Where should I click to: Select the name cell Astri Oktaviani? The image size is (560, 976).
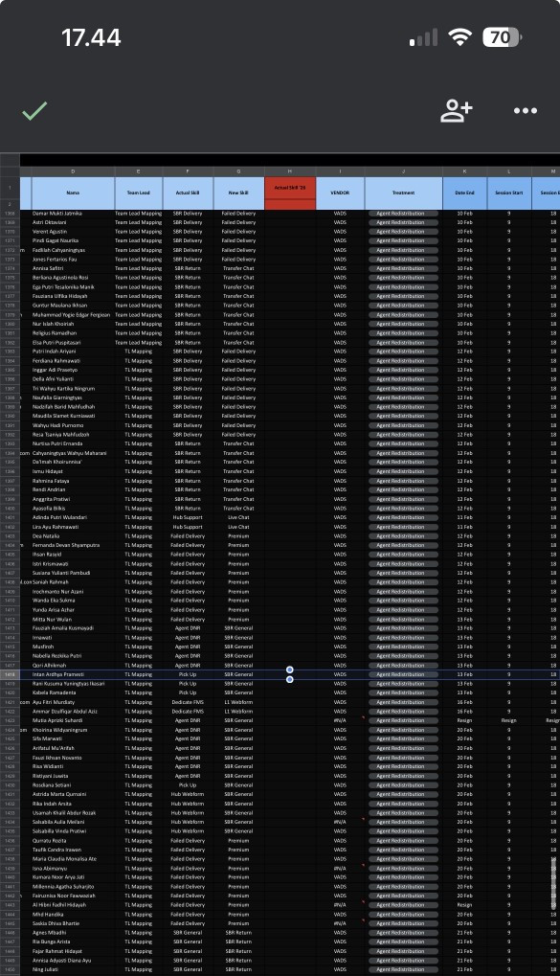pyautogui.click(x=73, y=222)
